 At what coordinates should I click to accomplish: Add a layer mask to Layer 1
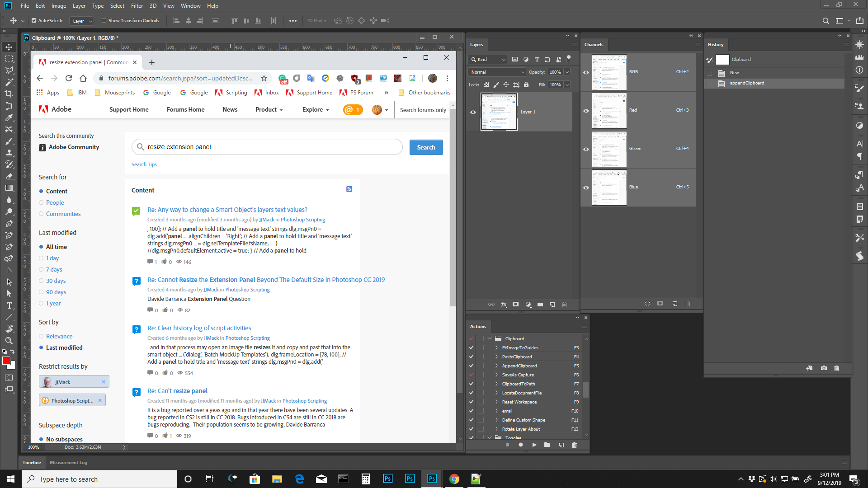(515, 305)
